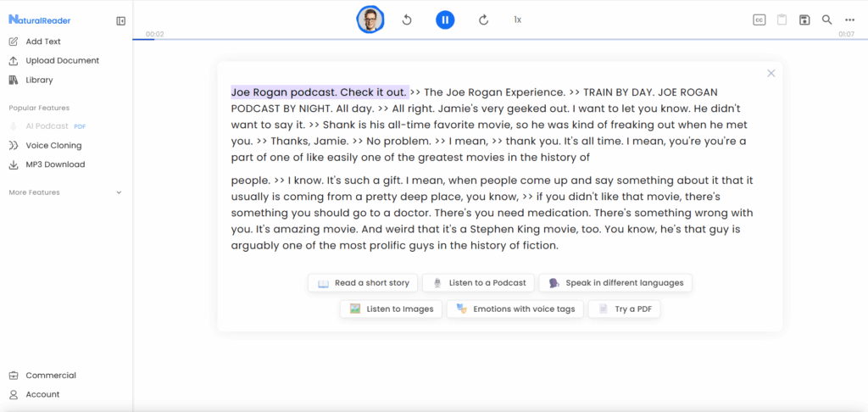Open the three-dots more menu
Screen dimensions: 868x412
(x=849, y=20)
